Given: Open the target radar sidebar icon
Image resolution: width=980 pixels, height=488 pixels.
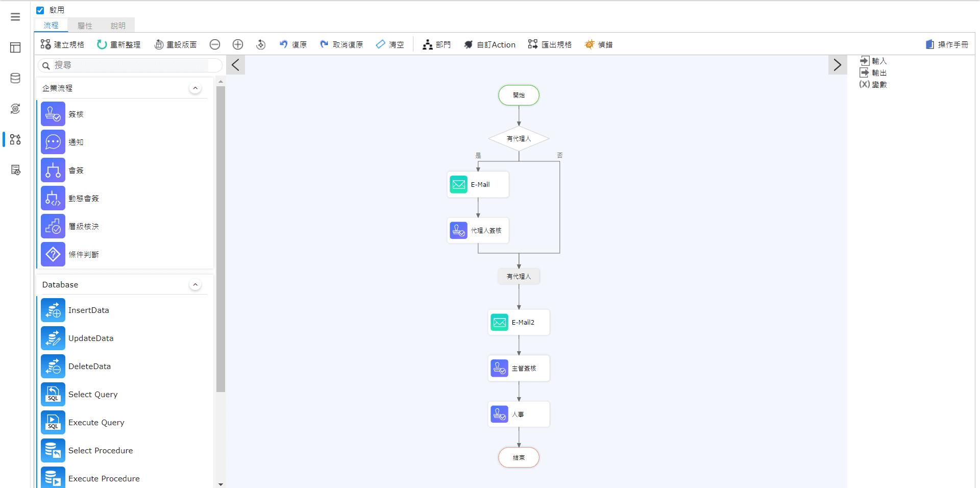Looking at the screenshot, I should tap(15, 109).
